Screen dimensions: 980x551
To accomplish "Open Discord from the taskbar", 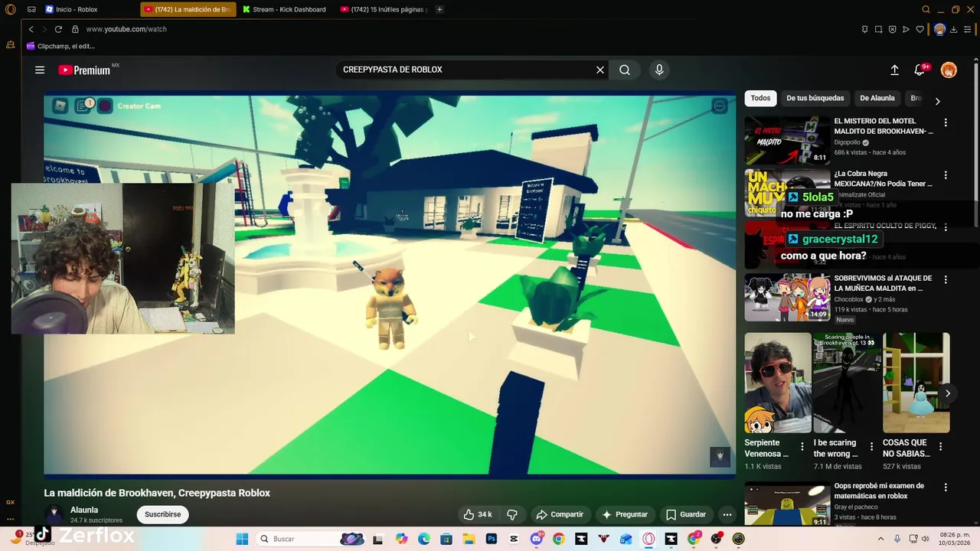I will [x=536, y=539].
